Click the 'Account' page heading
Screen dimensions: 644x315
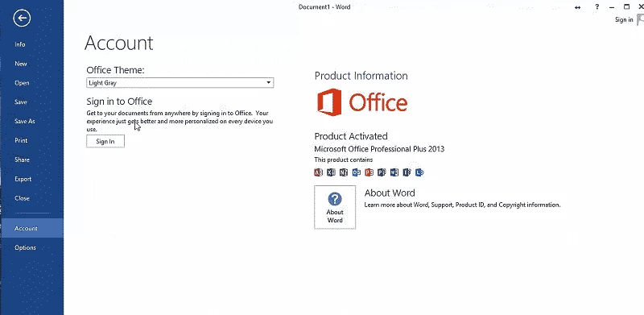click(x=118, y=43)
